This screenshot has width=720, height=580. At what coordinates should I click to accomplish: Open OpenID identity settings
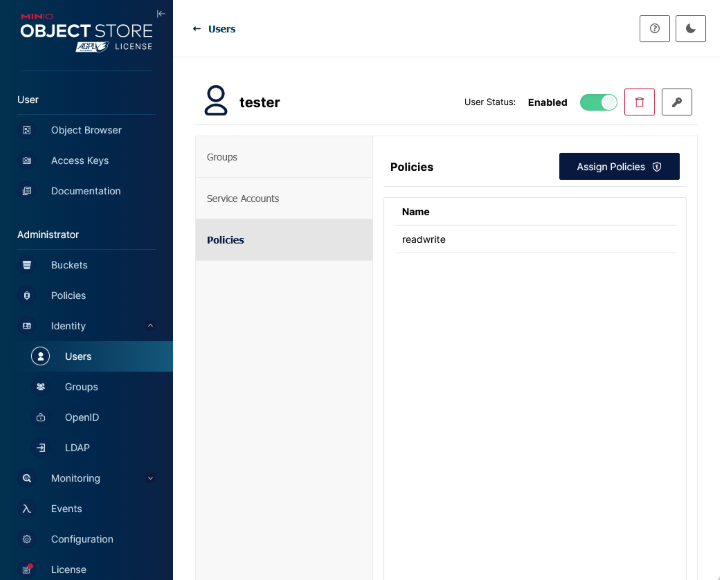point(82,417)
